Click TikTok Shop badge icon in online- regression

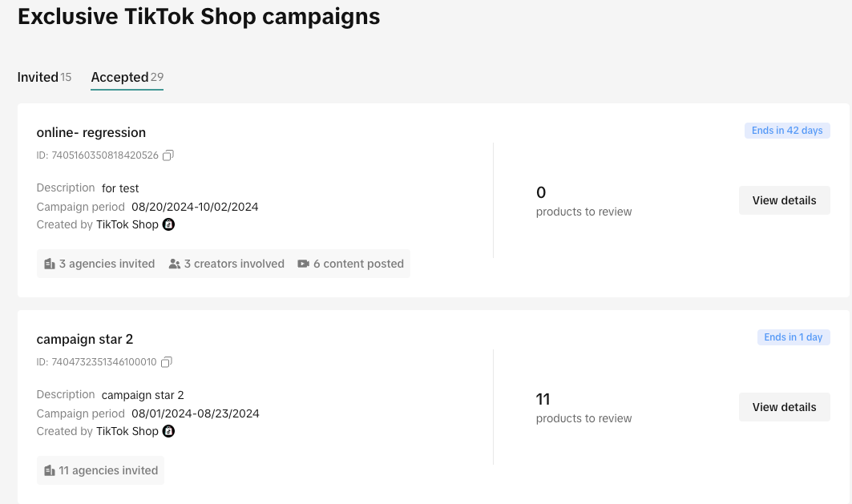pos(169,224)
